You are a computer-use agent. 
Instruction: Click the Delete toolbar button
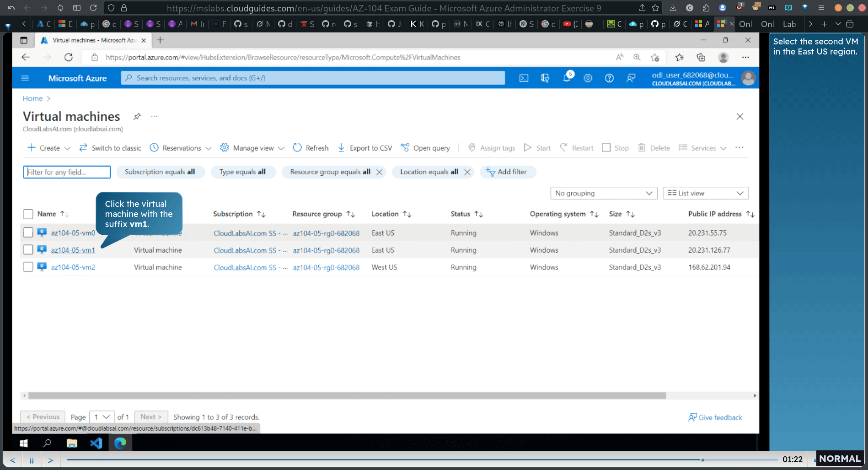point(654,148)
